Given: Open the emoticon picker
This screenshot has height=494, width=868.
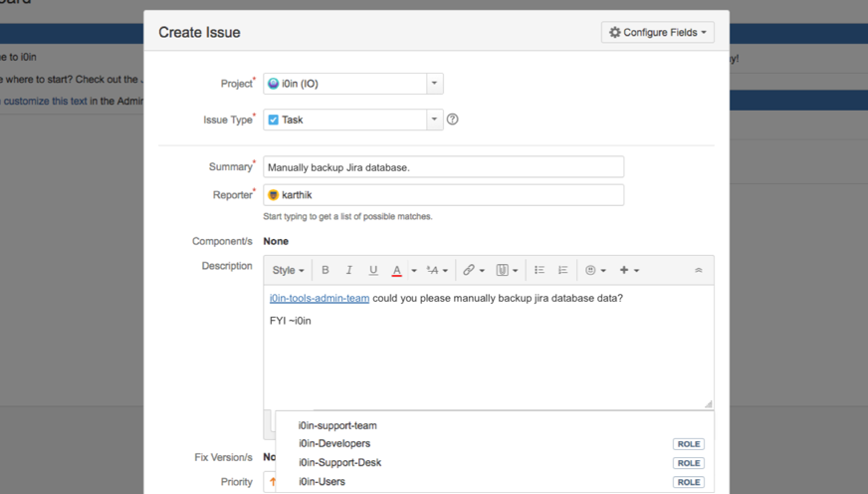Looking at the screenshot, I should [591, 270].
